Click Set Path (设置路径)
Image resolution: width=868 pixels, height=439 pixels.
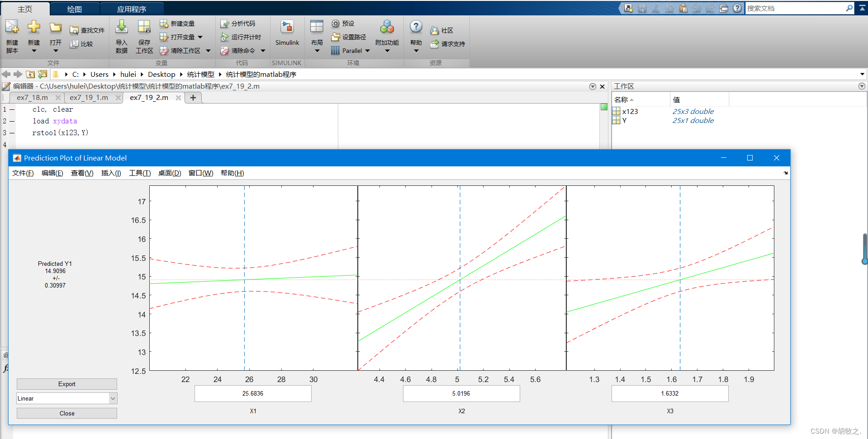tap(349, 37)
